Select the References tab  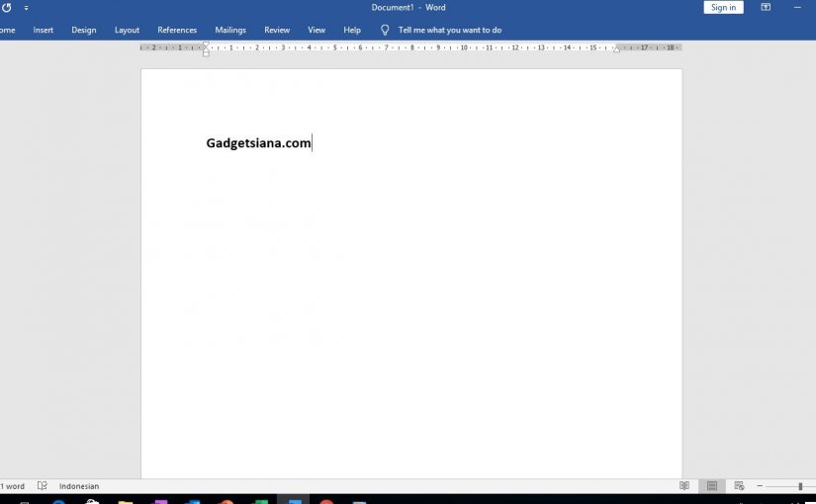point(177,31)
